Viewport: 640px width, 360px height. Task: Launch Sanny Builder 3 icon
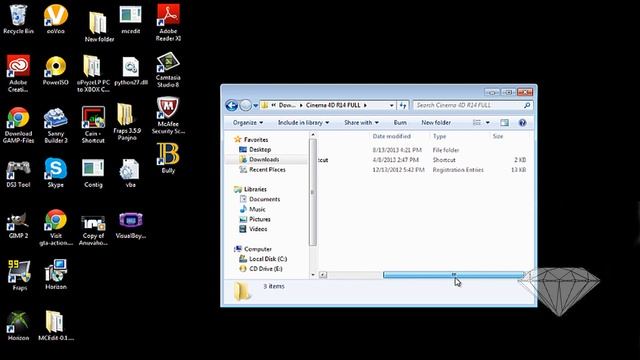coord(56,125)
